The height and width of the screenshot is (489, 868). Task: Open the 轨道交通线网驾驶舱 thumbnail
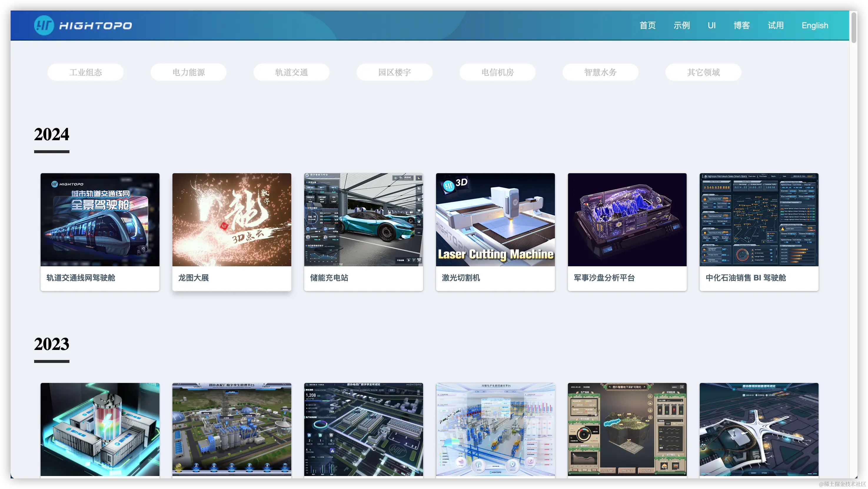point(100,219)
